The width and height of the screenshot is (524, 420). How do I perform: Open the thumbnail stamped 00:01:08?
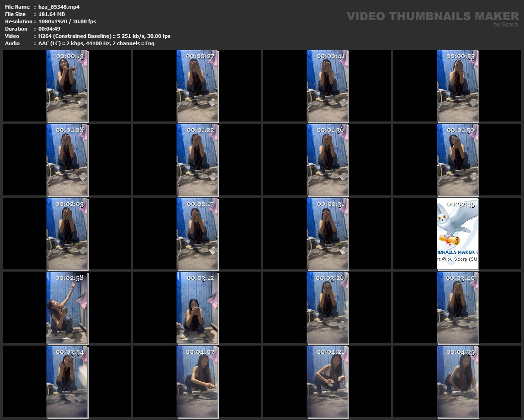click(67, 160)
